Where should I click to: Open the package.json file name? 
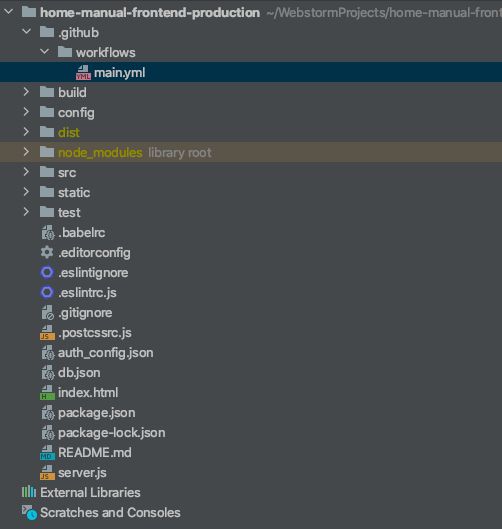coord(96,413)
